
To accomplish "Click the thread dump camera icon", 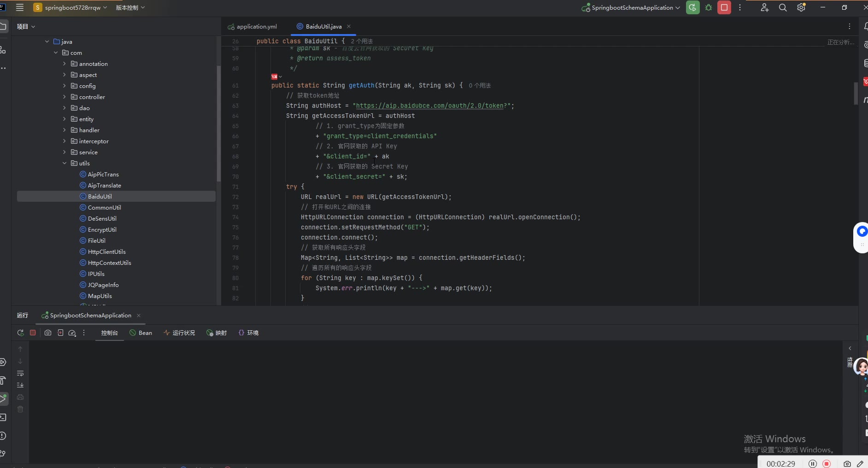I will pyautogui.click(x=48, y=333).
